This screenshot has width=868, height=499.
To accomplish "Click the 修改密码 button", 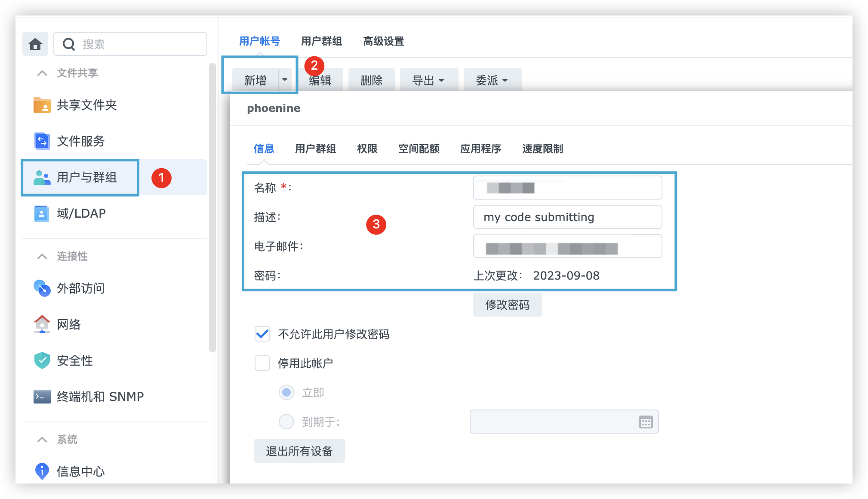I will click(507, 304).
